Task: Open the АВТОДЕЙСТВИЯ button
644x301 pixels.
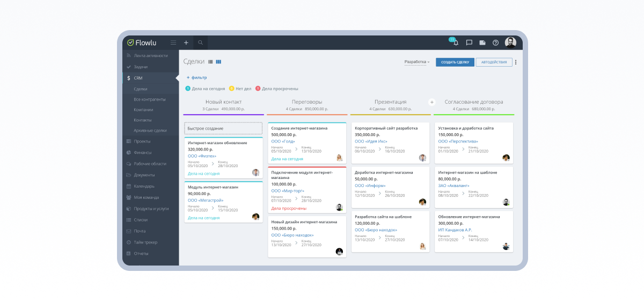Action: [x=494, y=62]
